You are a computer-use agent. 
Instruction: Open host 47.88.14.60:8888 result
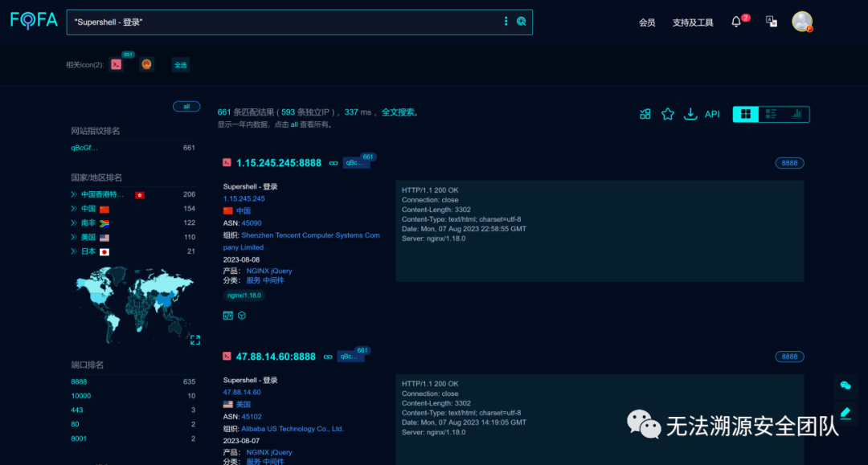click(276, 357)
